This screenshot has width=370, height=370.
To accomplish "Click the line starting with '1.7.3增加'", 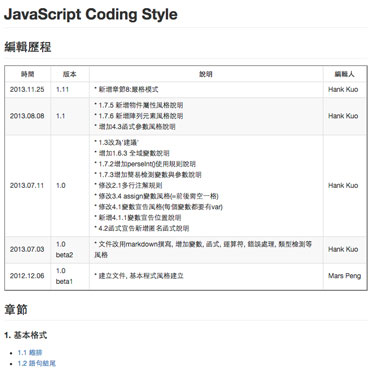I will point(148,175).
